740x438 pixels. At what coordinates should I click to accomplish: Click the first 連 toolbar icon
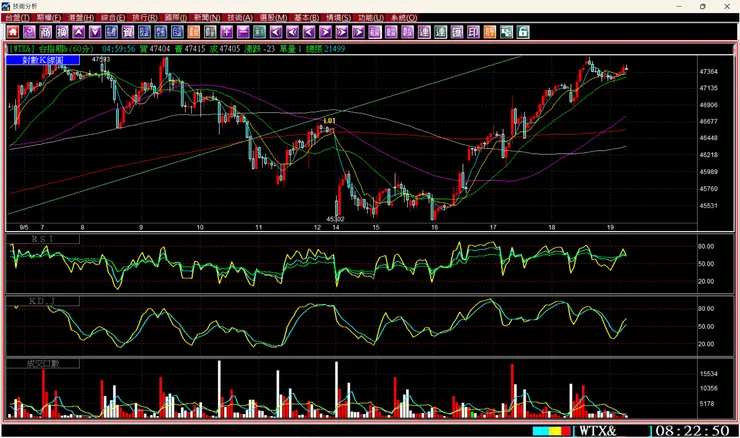point(424,32)
